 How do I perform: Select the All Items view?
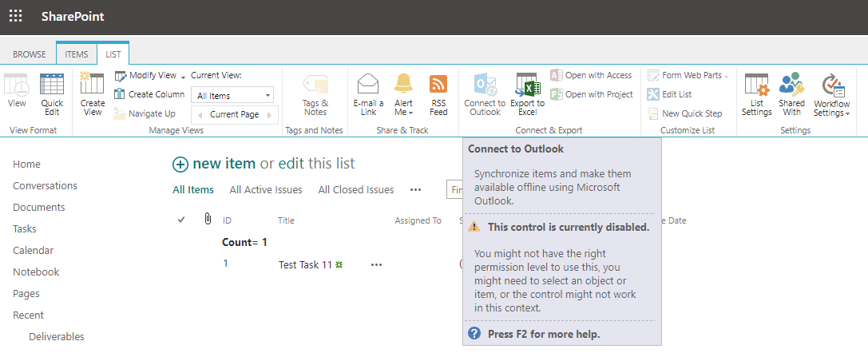[193, 190]
